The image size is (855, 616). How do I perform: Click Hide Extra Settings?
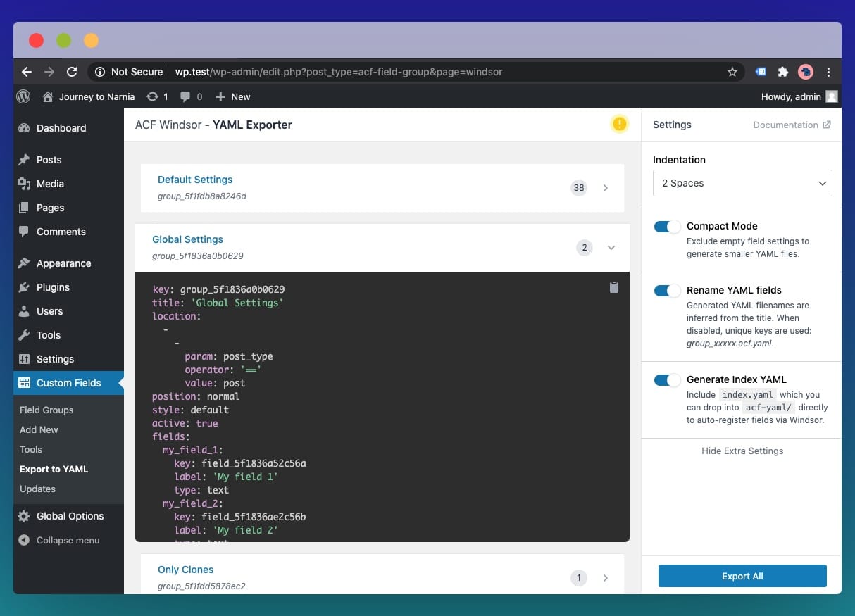742,451
